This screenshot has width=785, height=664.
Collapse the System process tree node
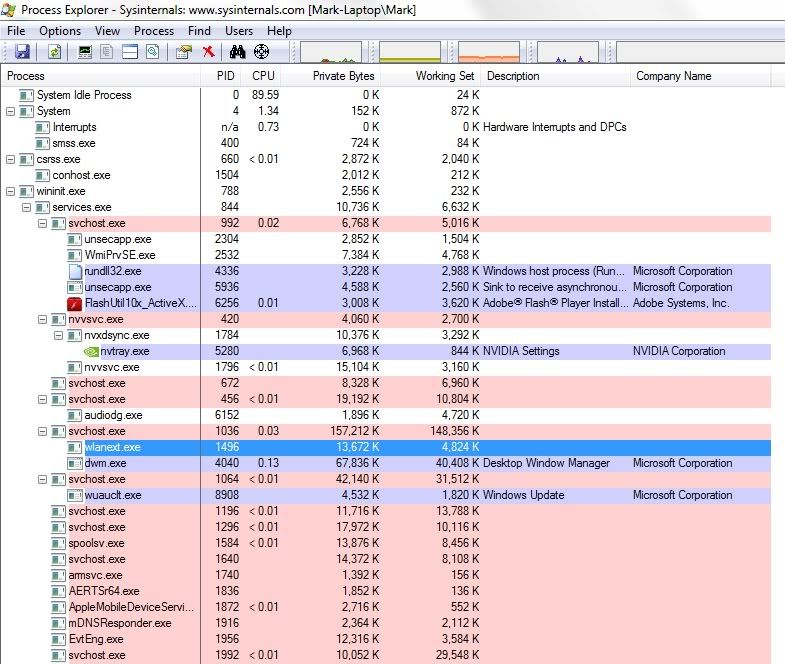click(10, 111)
